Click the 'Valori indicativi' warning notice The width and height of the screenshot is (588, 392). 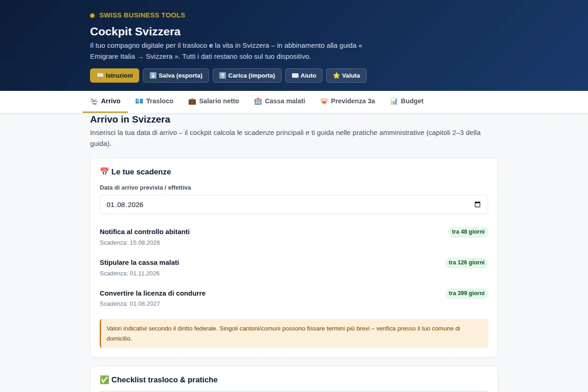[x=294, y=334]
